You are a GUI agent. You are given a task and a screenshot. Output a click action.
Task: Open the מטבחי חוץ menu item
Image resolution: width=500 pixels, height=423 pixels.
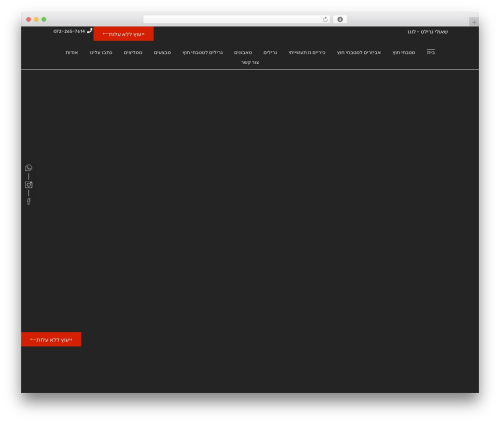pos(404,52)
